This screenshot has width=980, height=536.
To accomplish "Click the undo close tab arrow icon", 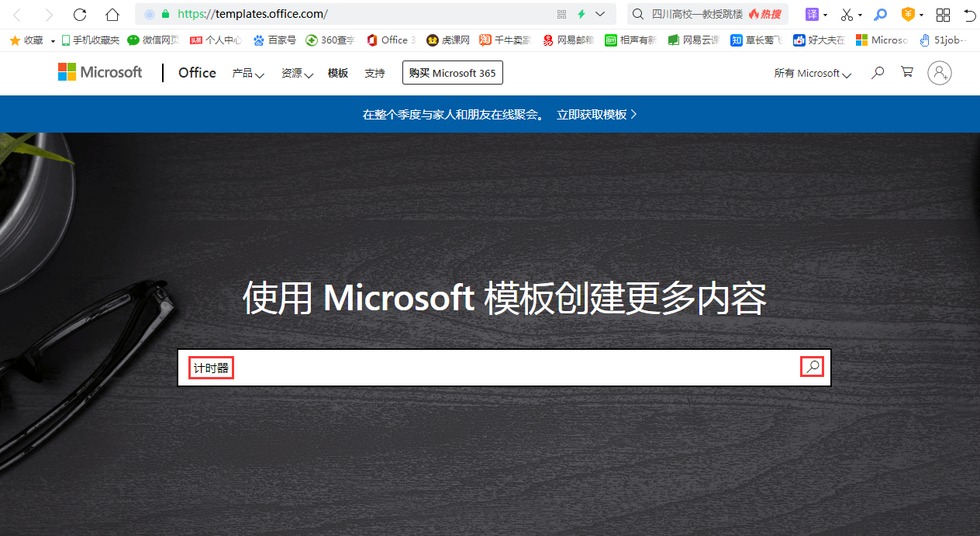I will 970,15.
